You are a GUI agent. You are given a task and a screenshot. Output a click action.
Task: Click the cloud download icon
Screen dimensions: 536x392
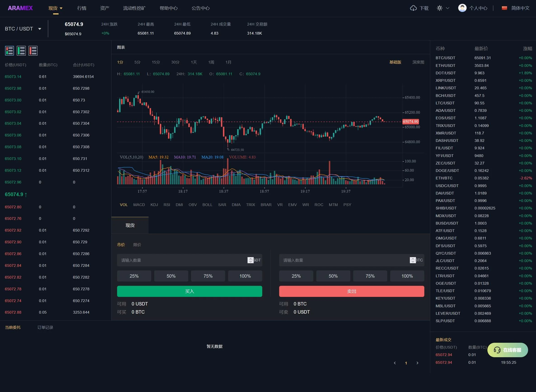pyautogui.click(x=413, y=8)
